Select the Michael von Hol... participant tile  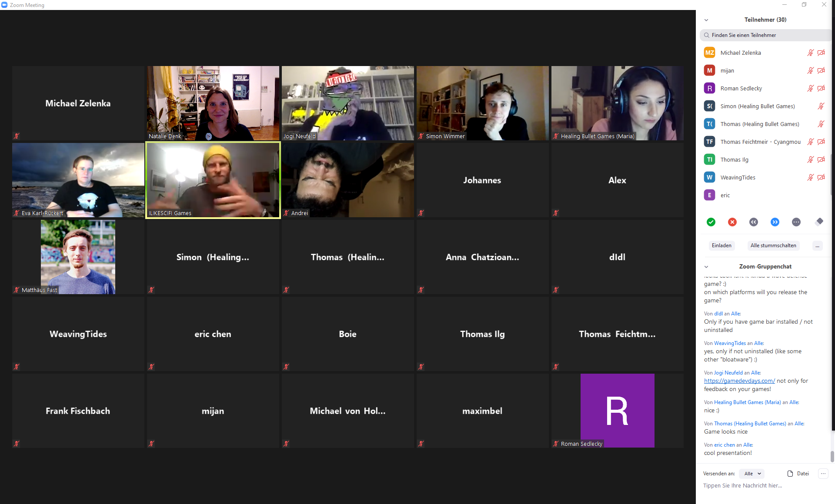coord(348,411)
